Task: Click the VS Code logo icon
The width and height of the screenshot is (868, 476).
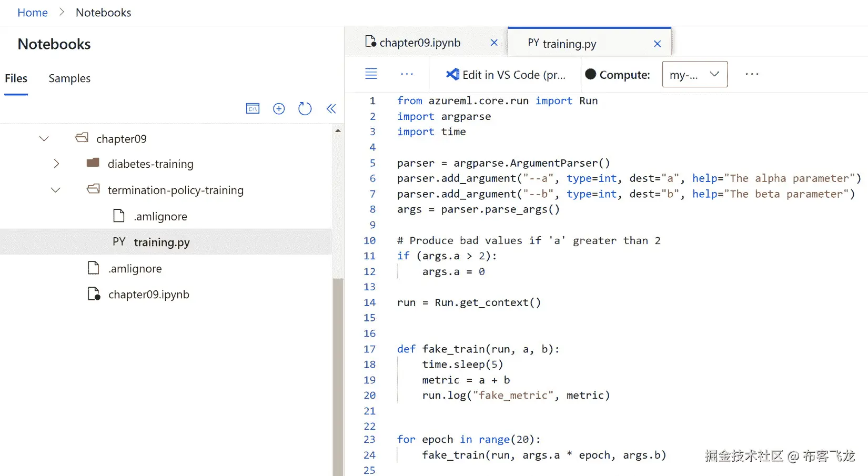Action: point(452,75)
